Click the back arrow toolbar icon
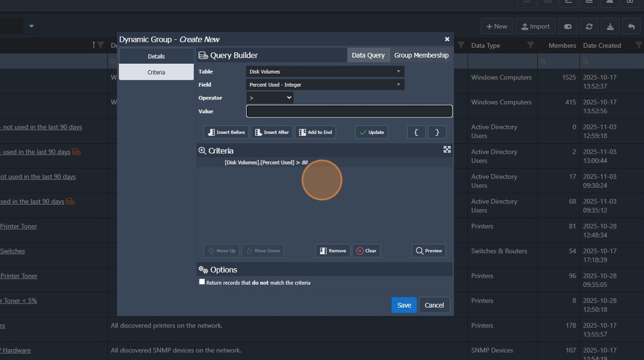 click(x=631, y=26)
